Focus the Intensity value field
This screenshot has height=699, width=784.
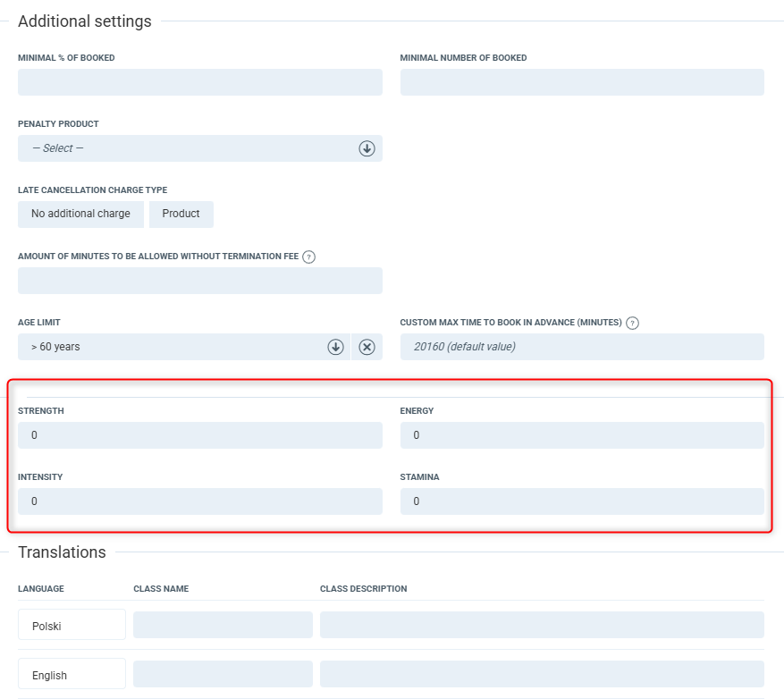pos(199,501)
